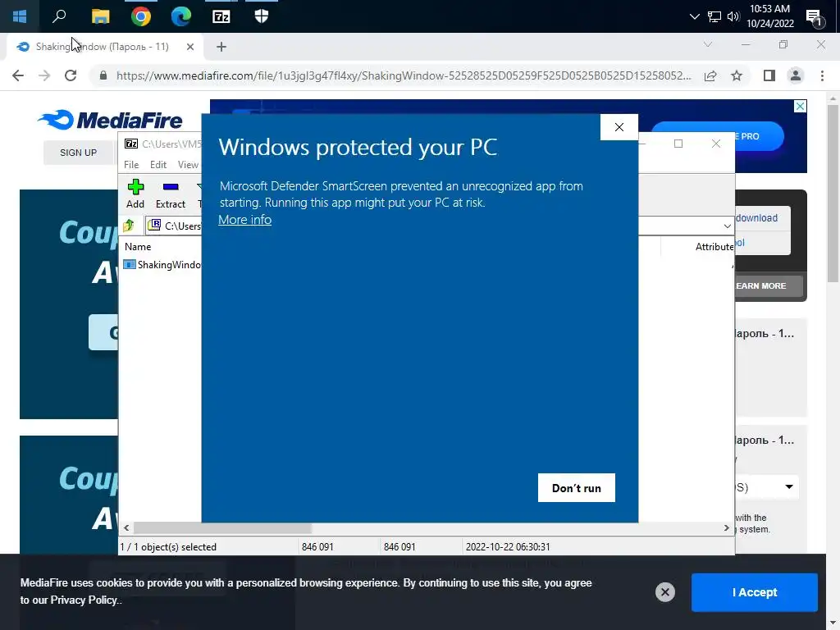Viewport: 840px width, 630px height.
Task: Open View menu in 7-Zip
Action: click(x=188, y=164)
